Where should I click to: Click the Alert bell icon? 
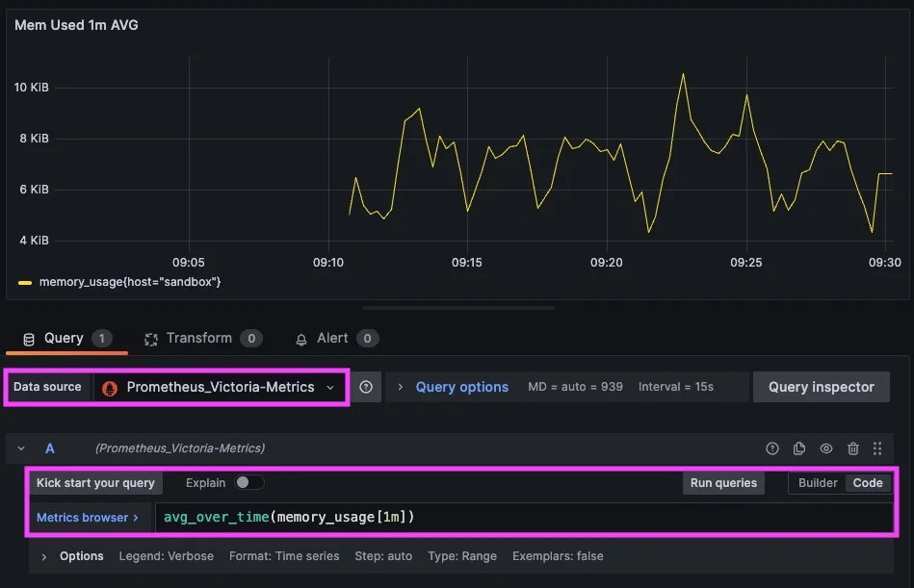click(302, 338)
